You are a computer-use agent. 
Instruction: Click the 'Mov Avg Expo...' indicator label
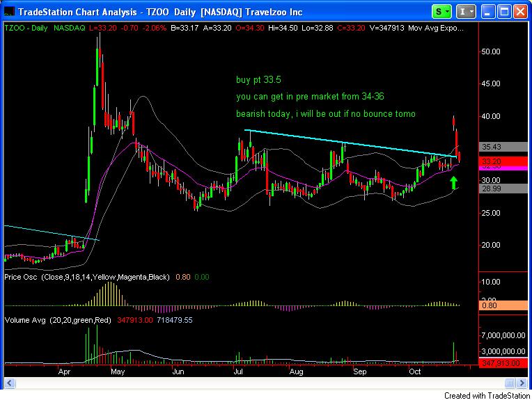click(436, 28)
